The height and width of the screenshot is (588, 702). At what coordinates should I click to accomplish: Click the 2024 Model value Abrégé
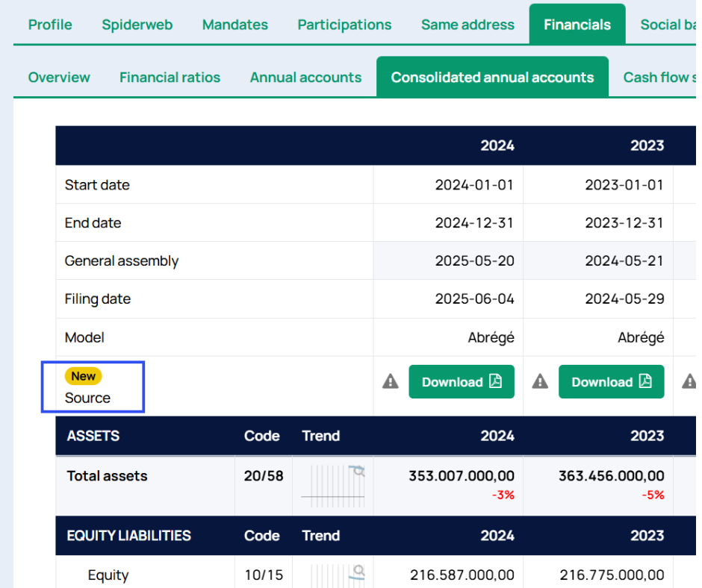491,337
